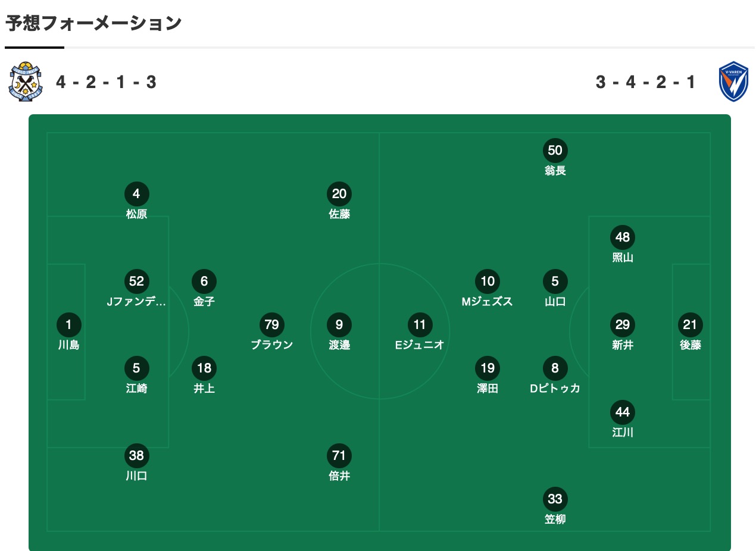
Task: Click player number 52 Jファンデ…
Action: coord(136,281)
